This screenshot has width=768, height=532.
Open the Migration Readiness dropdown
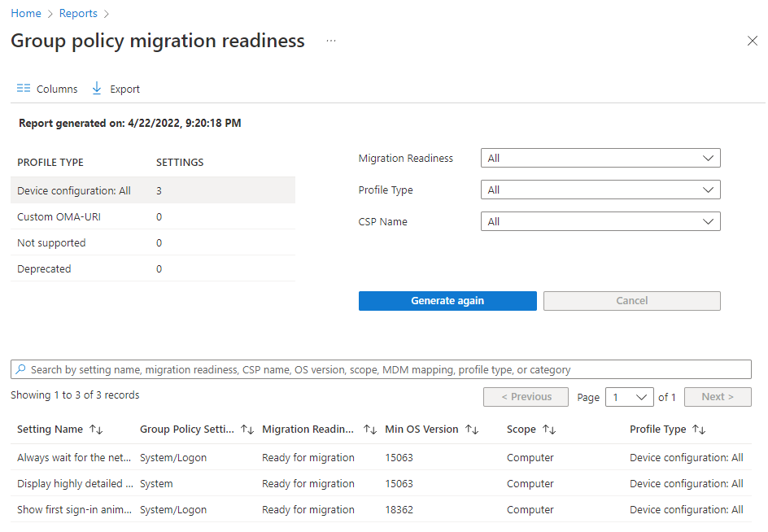click(x=600, y=158)
